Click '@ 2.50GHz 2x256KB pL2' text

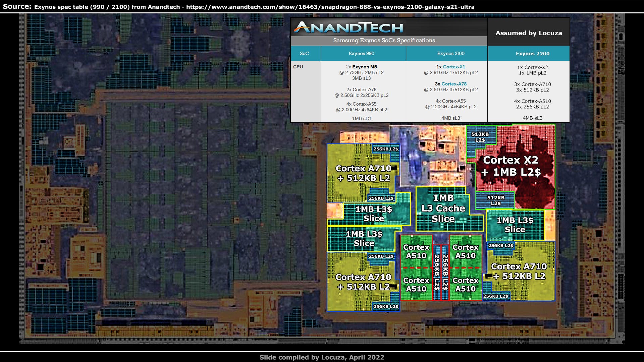point(361,95)
